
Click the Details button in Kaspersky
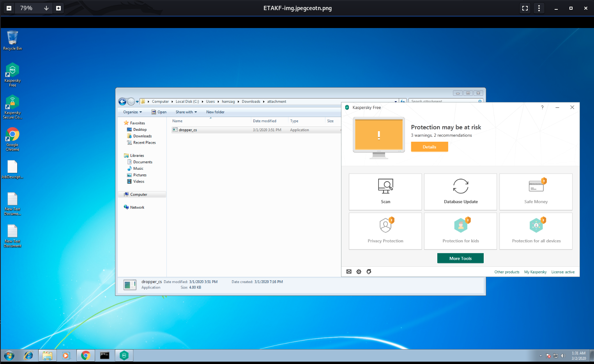tap(430, 147)
